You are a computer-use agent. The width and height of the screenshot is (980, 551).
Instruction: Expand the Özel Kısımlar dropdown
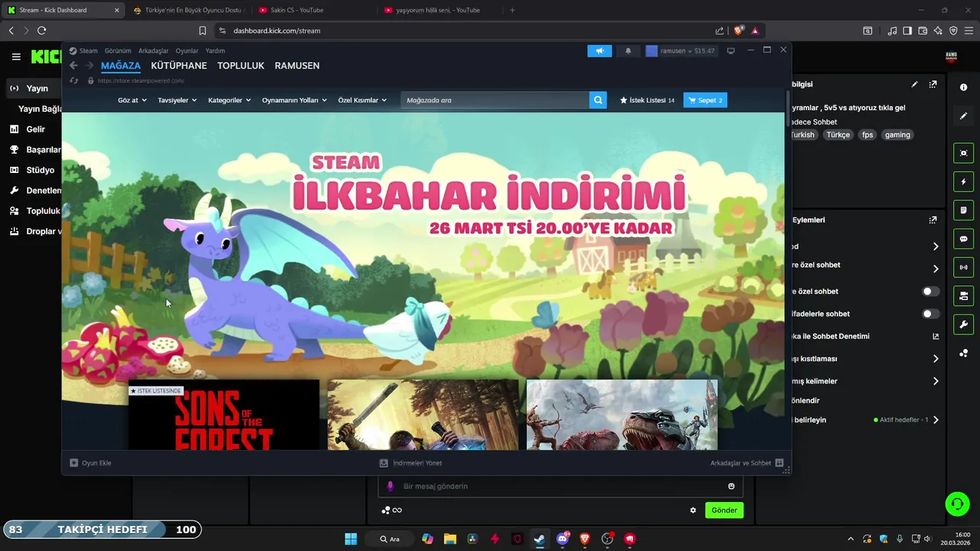point(362,100)
